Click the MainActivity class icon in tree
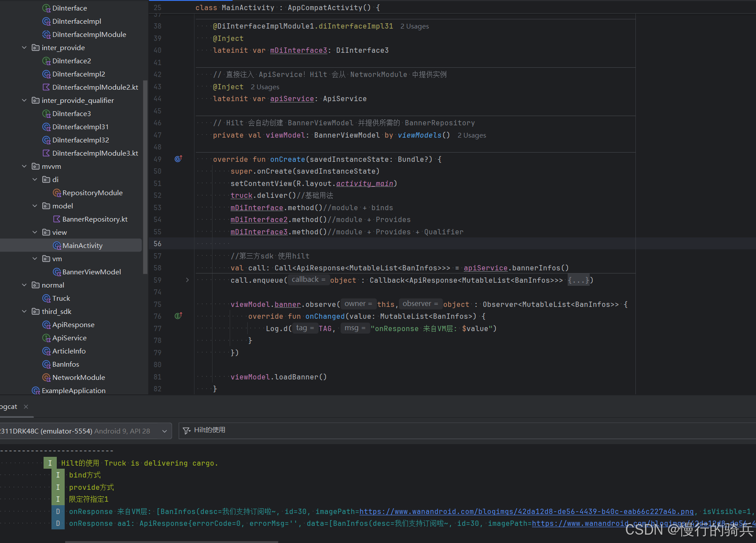 pos(57,245)
